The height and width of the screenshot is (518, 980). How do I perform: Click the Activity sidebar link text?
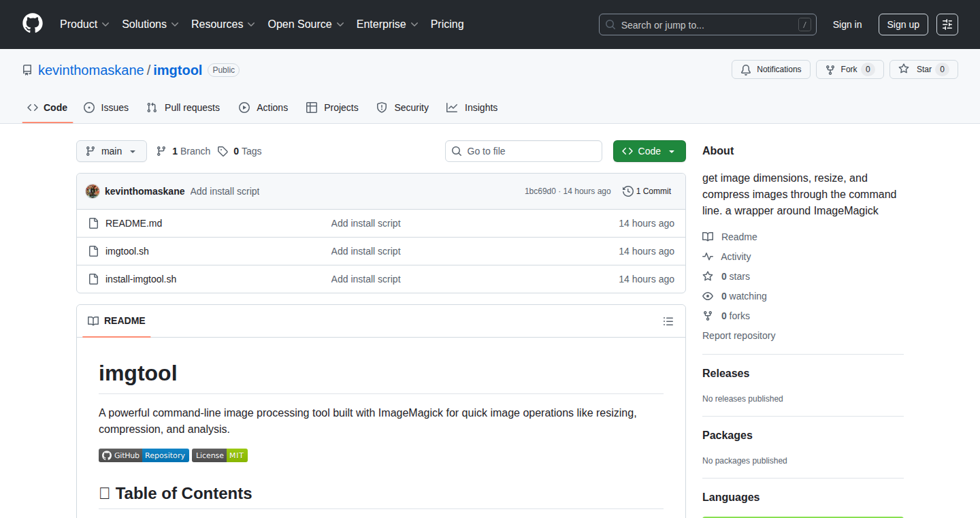[x=736, y=257]
